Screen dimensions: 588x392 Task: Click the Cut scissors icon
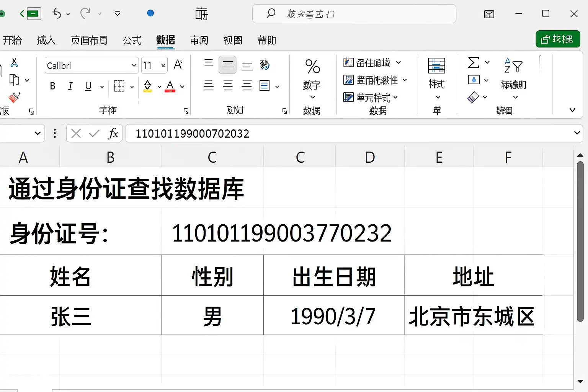(x=15, y=62)
